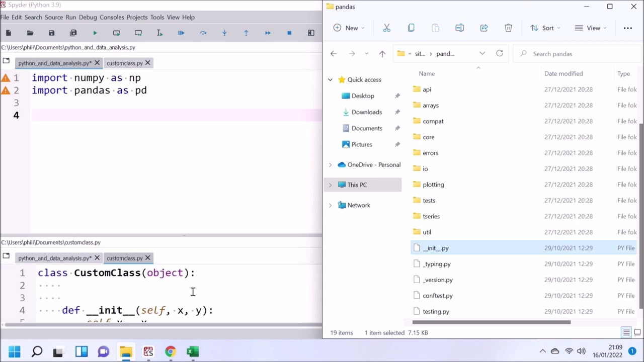Click Copy icon in File Explorer toolbar
Image resolution: width=644 pixels, height=362 pixels.
pos(411,28)
